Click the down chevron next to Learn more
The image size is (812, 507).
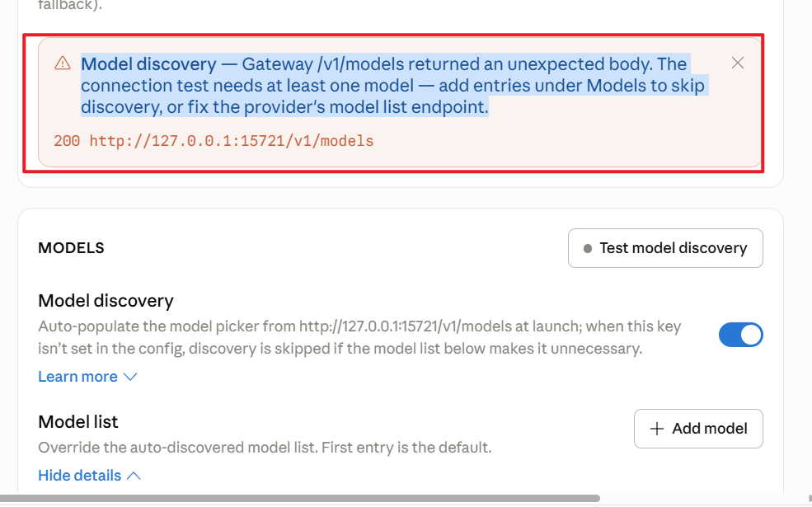click(x=130, y=377)
